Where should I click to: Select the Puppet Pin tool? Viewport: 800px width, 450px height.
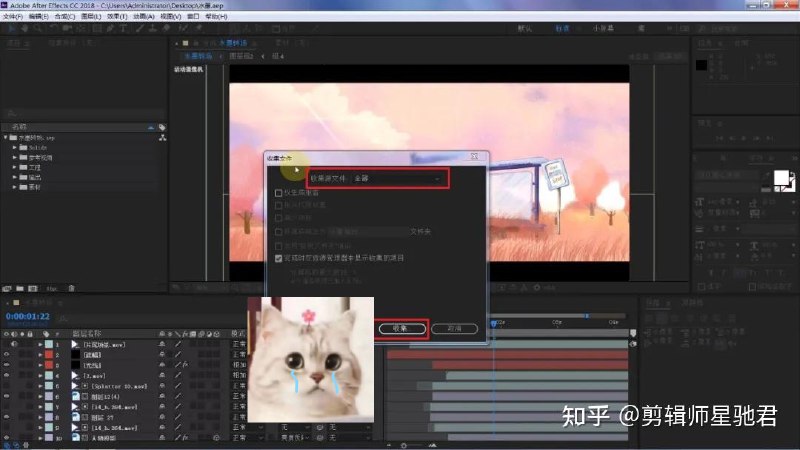click(x=199, y=29)
